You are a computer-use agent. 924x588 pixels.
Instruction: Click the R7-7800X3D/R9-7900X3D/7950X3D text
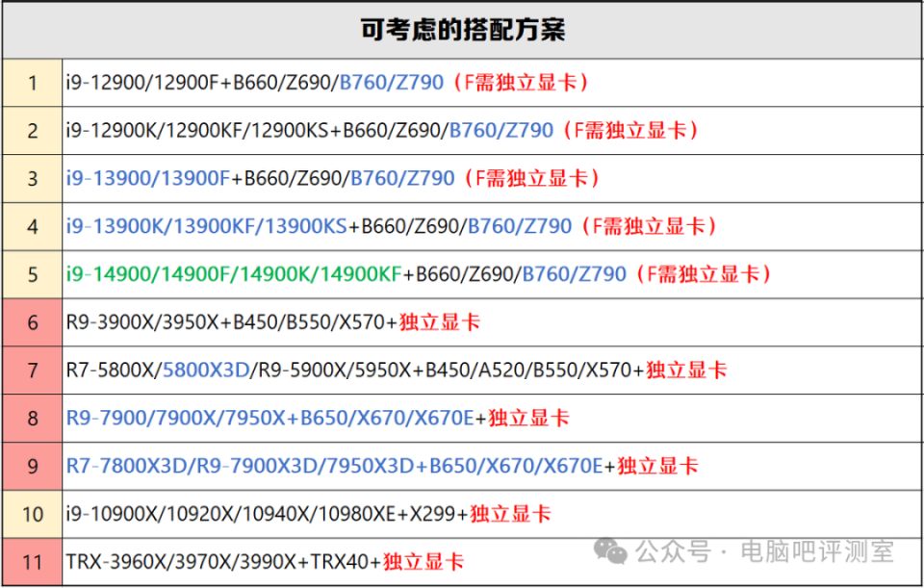tap(240, 466)
